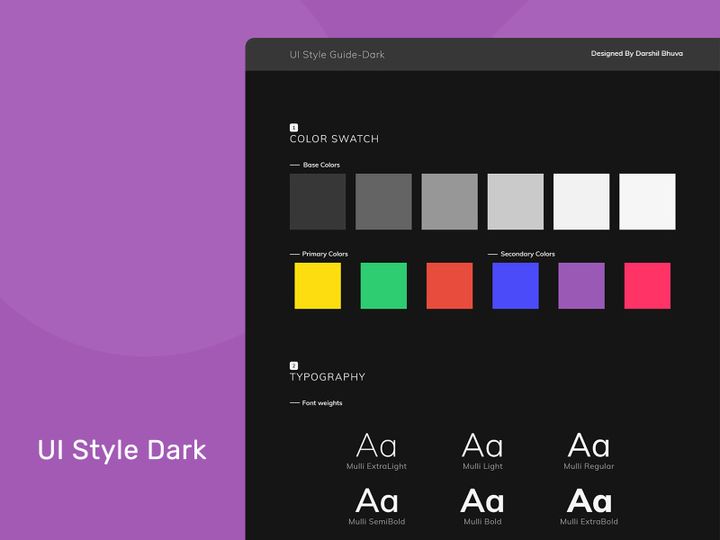Pick the orange-red primary color swatch
Viewport: 720px width, 540px height.
[450, 286]
